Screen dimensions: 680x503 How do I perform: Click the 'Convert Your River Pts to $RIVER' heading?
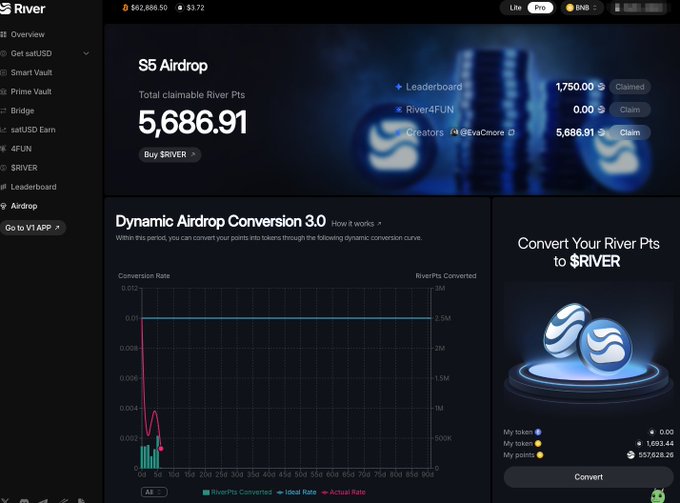coord(588,252)
